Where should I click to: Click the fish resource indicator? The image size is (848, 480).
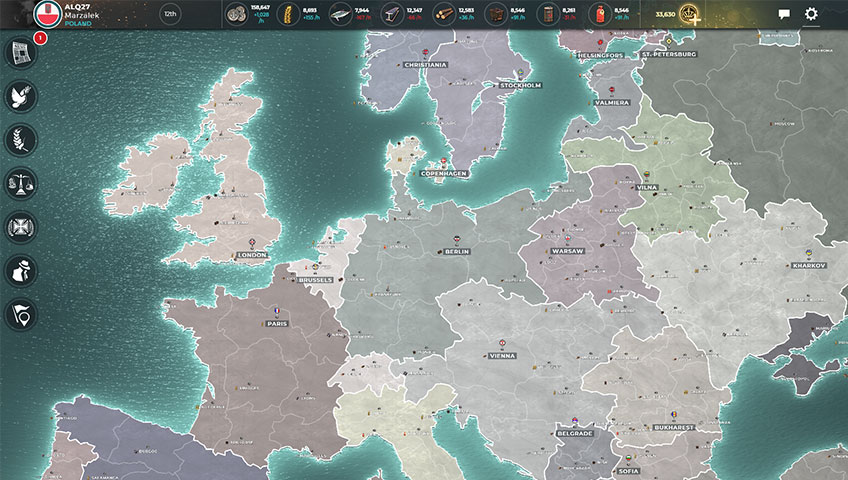pyautogui.click(x=340, y=14)
